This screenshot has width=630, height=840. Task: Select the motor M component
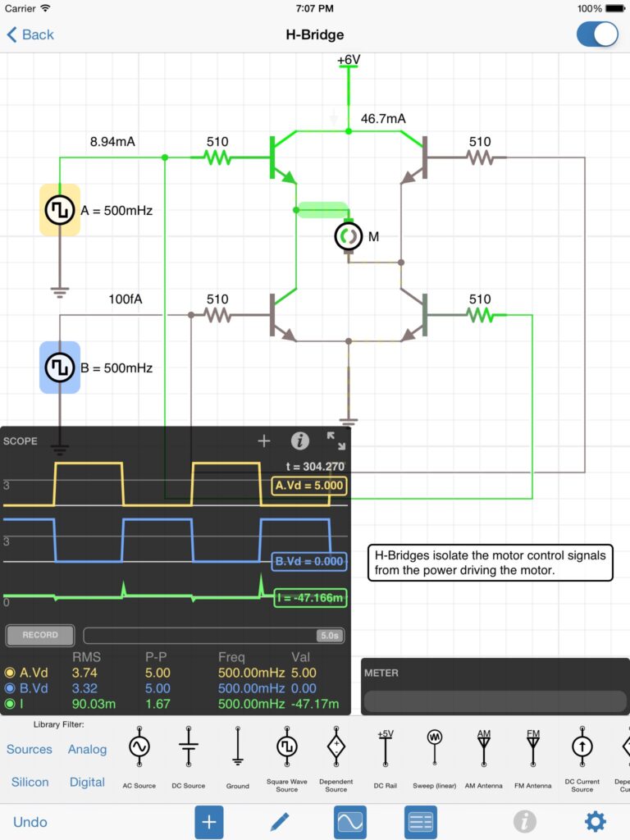pos(348,236)
